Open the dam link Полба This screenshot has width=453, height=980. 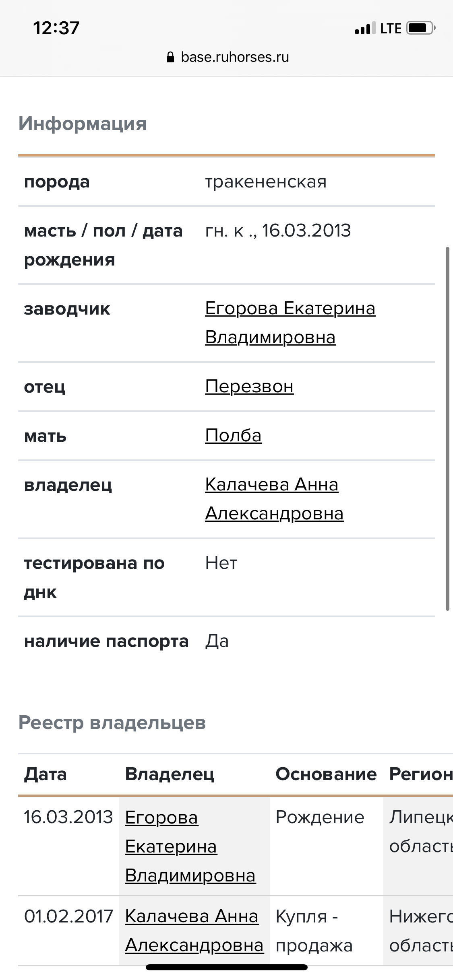coord(233,436)
